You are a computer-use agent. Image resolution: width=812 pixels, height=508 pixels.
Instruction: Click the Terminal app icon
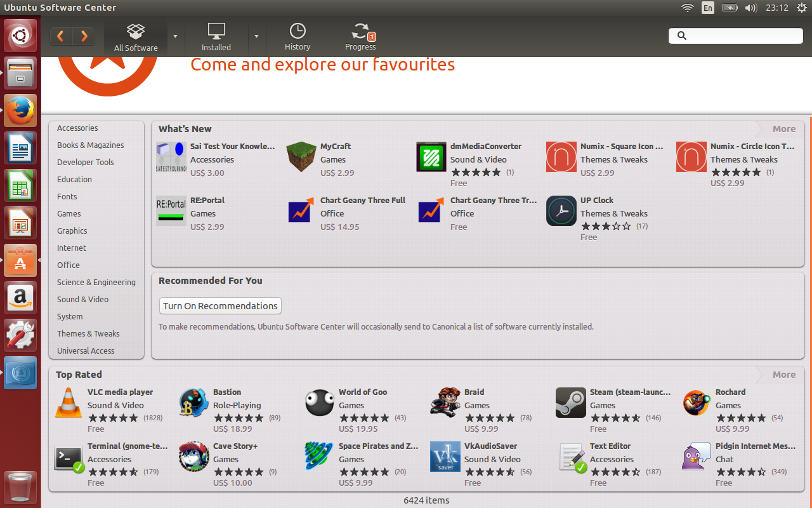tap(69, 457)
